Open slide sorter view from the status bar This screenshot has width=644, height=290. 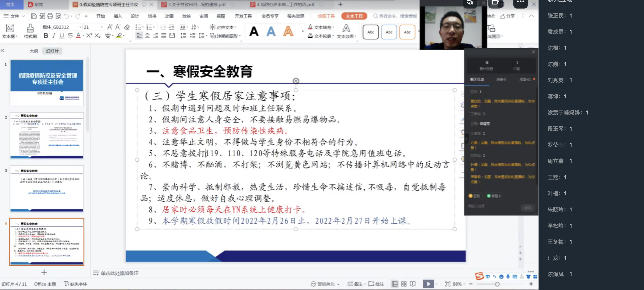[404, 284]
